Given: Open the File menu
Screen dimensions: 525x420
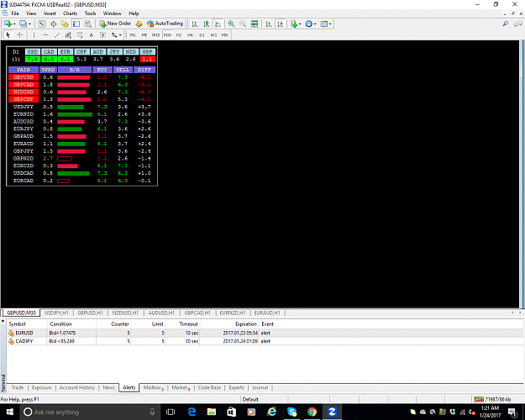Looking at the screenshot, I should 15,13.
